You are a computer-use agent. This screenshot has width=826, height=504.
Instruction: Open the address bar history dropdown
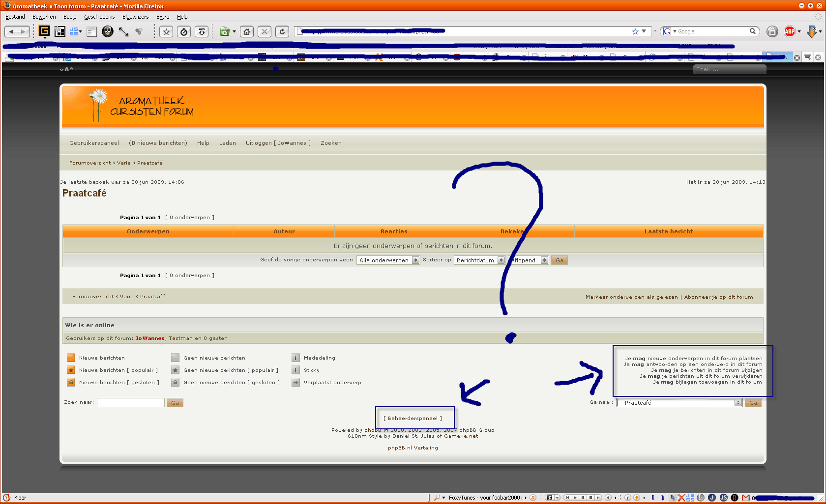click(x=644, y=31)
